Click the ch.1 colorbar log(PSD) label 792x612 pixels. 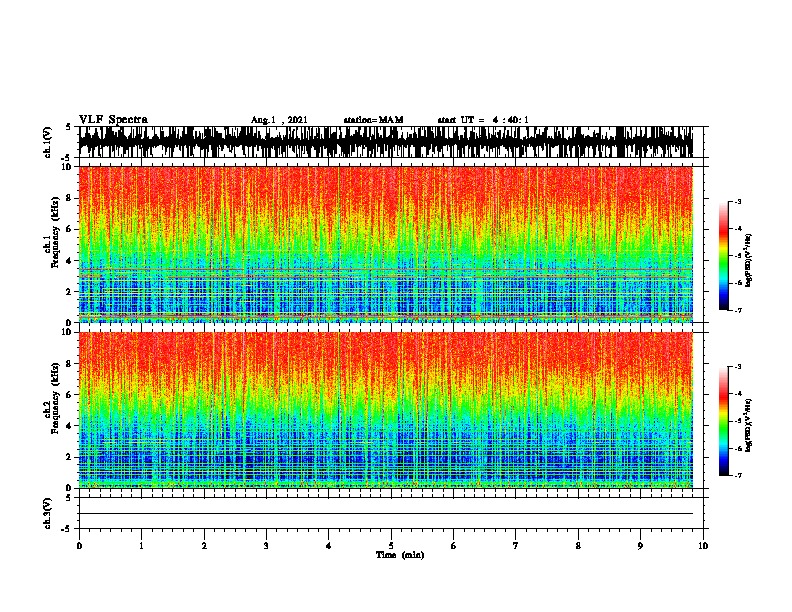(748, 260)
